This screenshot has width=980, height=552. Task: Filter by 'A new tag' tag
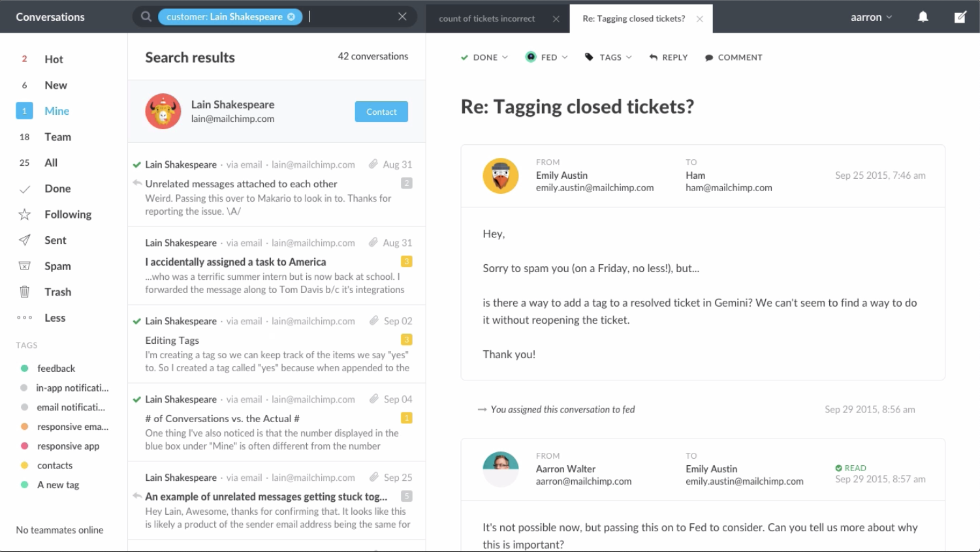pyautogui.click(x=58, y=485)
